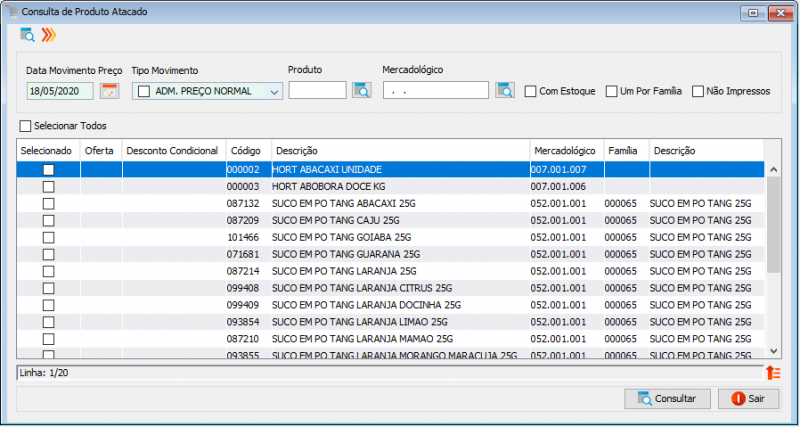Tick the Selecionar Todos checkbox
Screen dimensions: 800x427
(x=25, y=125)
